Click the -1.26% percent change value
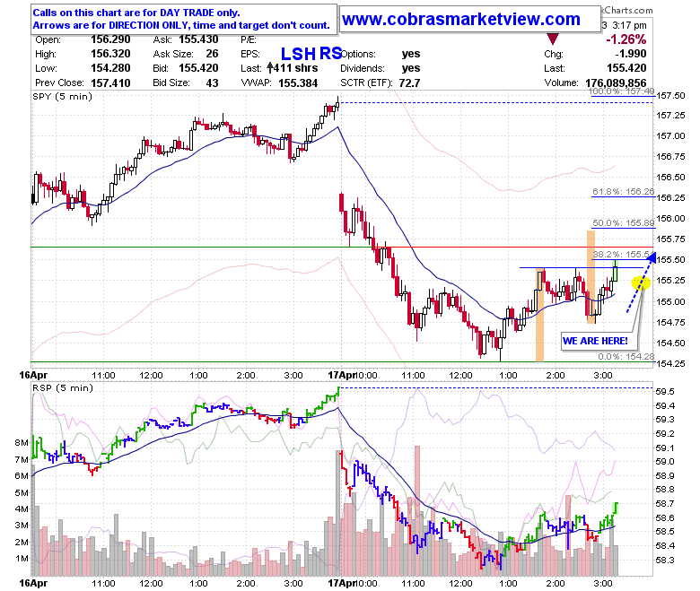This screenshot has width=700, height=591. pyautogui.click(x=626, y=39)
